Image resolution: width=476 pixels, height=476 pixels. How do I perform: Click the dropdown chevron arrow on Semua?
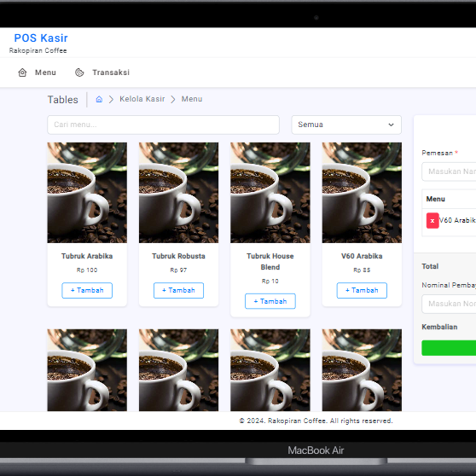pyautogui.click(x=391, y=125)
